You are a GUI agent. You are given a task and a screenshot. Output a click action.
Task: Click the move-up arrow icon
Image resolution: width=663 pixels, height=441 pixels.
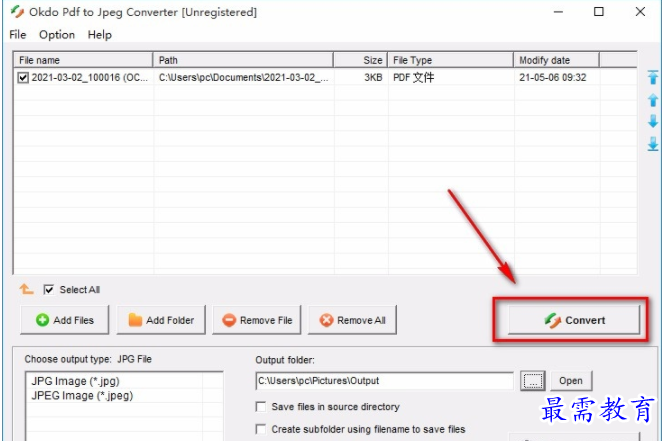pyautogui.click(x=653, y=100)
